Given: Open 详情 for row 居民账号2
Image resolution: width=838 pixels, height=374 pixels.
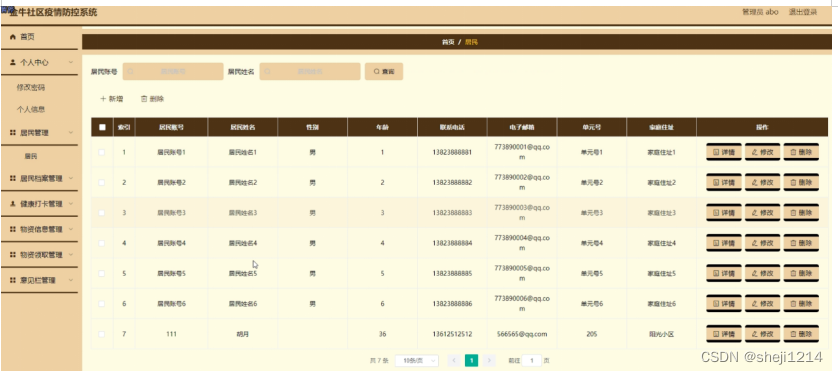Looking at the screenshot, I should 724,182.
